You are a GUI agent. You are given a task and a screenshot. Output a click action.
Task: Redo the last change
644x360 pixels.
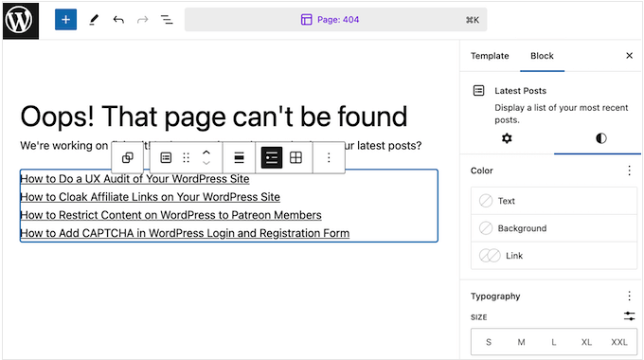(x=142, y=20)
